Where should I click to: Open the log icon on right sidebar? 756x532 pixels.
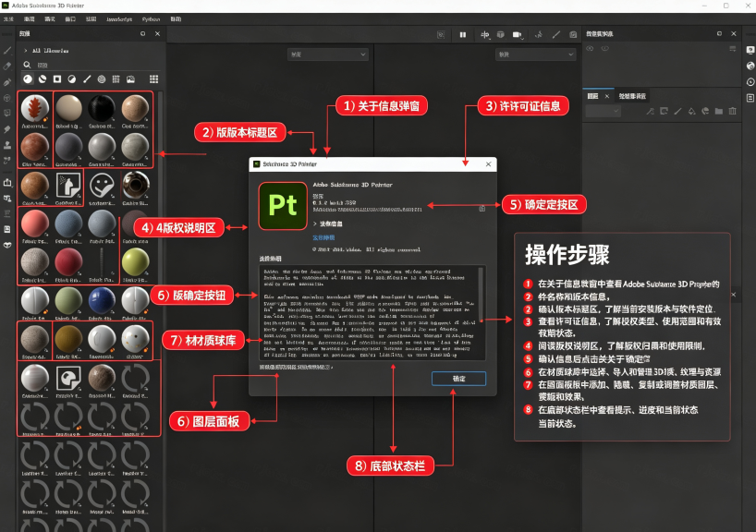point(750,98)
